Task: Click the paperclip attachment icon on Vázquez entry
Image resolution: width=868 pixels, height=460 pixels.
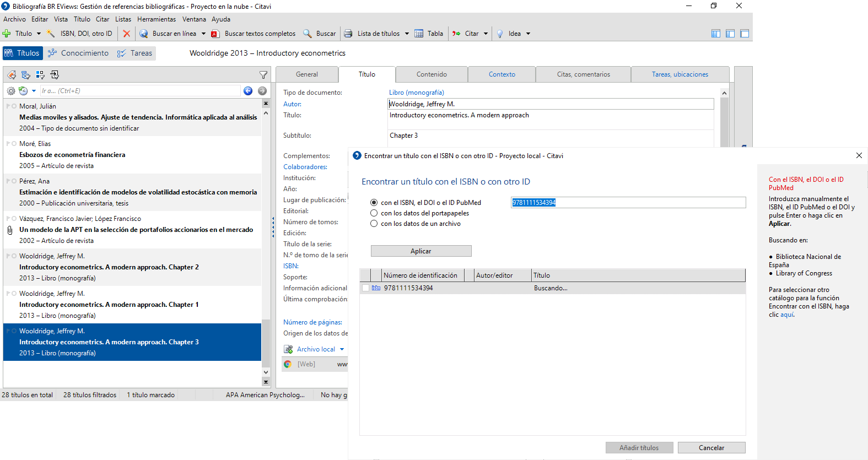Action: click(9, 230)
